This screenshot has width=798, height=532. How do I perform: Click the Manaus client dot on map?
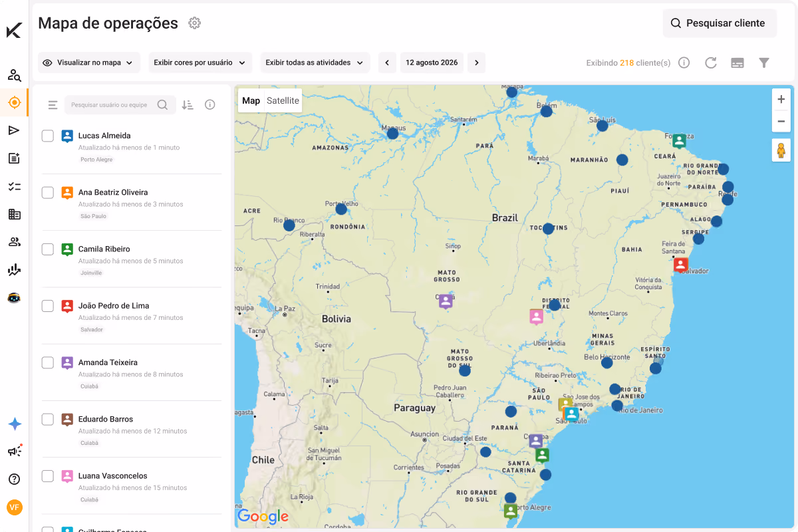point(392,134)
